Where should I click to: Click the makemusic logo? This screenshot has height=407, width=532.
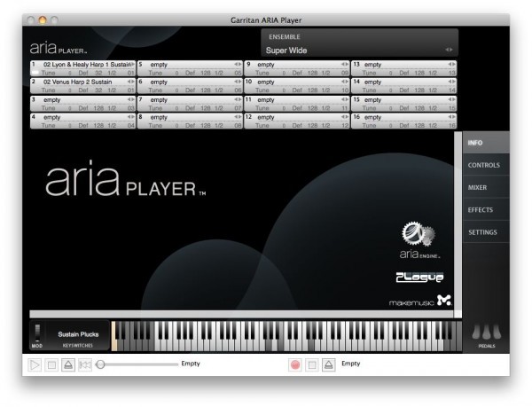coord(420,301)
